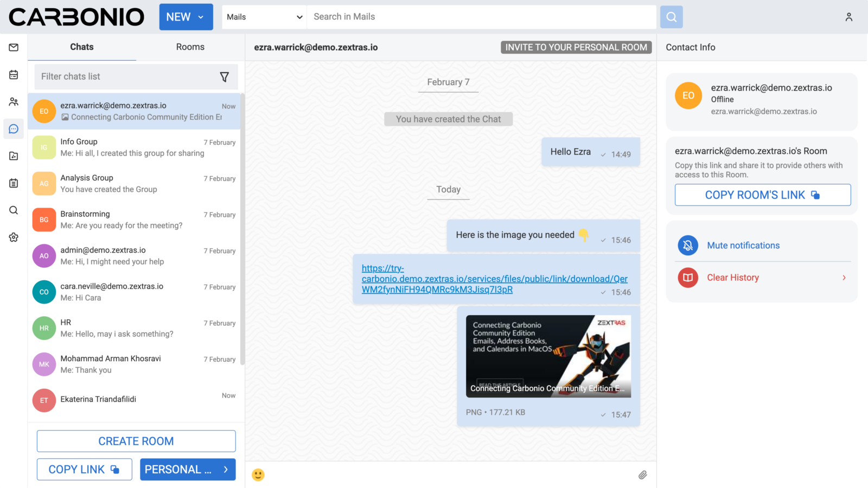This screenshot has height=488, width=868.
Task: Click COPY ROOM'S LINK button
Action: 762,195
